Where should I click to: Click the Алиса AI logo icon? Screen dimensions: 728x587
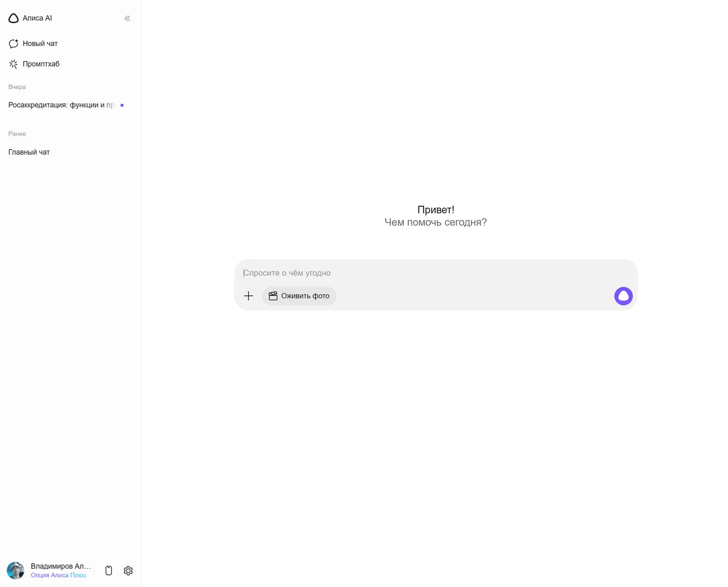pyautogui.click(x=13, y=18)
